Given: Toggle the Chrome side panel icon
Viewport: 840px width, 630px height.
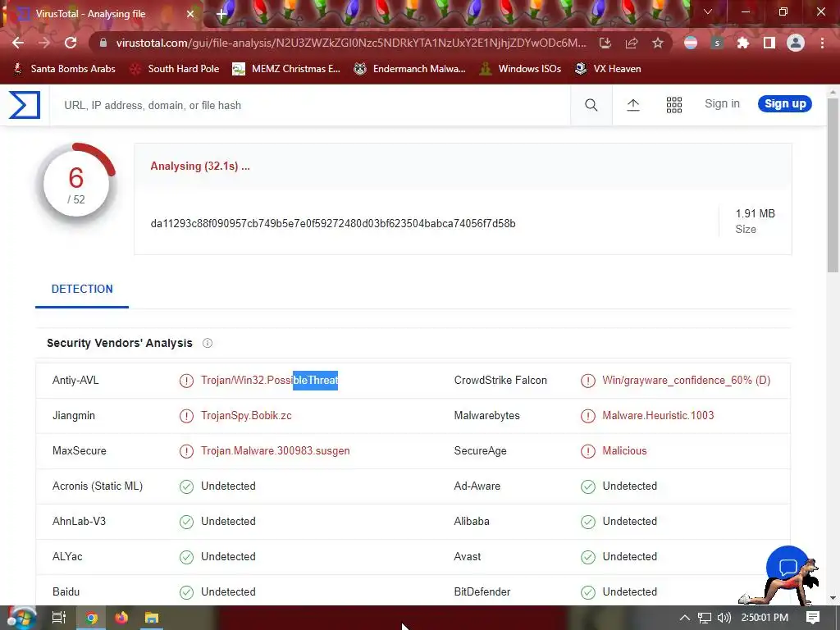Looking at the screenshot, I should click(769, 43).
